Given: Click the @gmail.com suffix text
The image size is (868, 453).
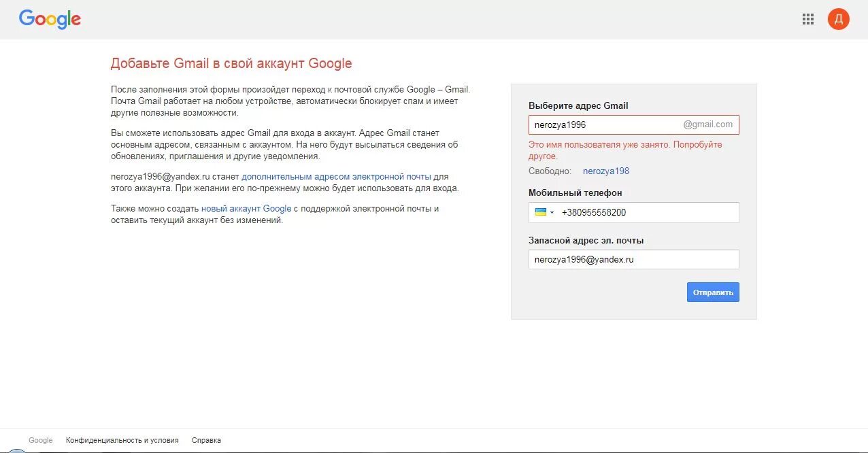Looking at the screenshot, I should [708, 124].
